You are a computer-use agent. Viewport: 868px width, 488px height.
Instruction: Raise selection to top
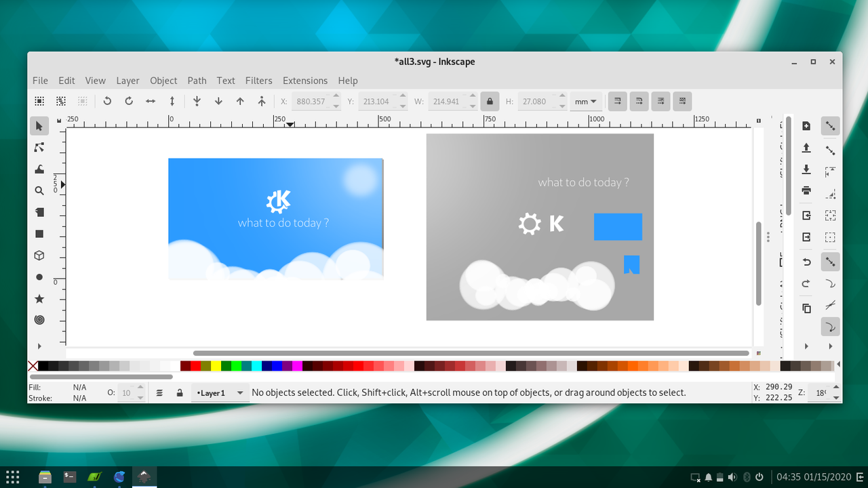pos(262,101)
